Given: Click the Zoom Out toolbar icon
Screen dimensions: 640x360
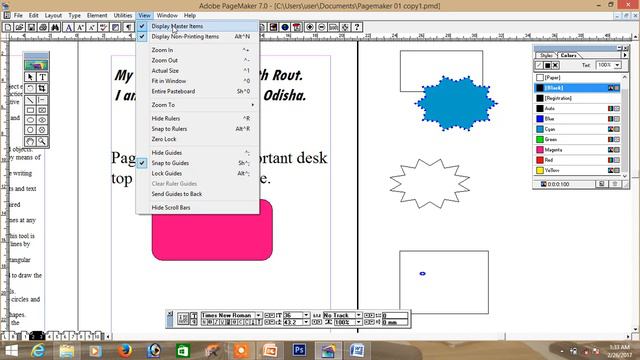Looking at the screenshot, I should 322,27.
